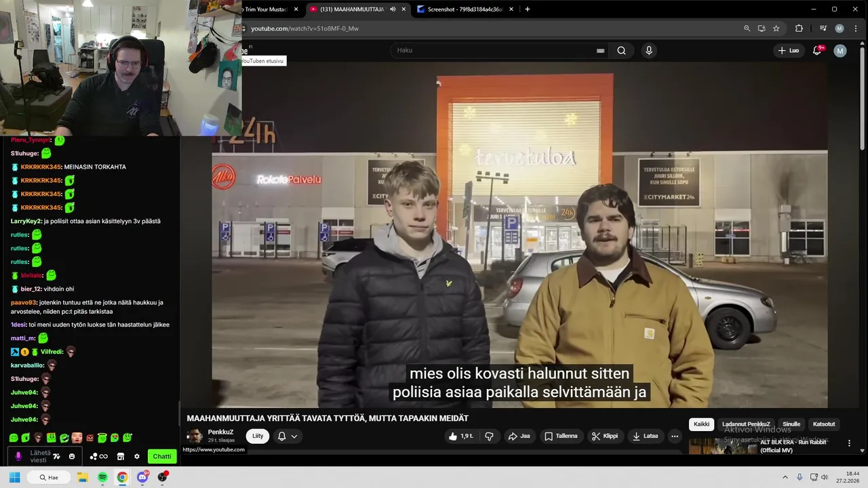Click the install app icon in address bar
The height and width of the screenshot is (488, 868).
pos(762,28)
